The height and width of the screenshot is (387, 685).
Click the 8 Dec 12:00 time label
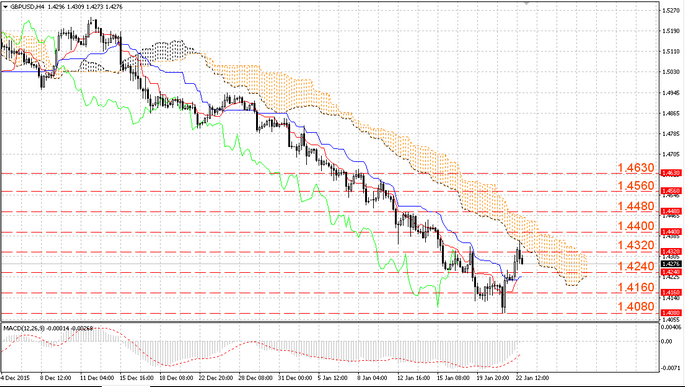pos(55,377)
